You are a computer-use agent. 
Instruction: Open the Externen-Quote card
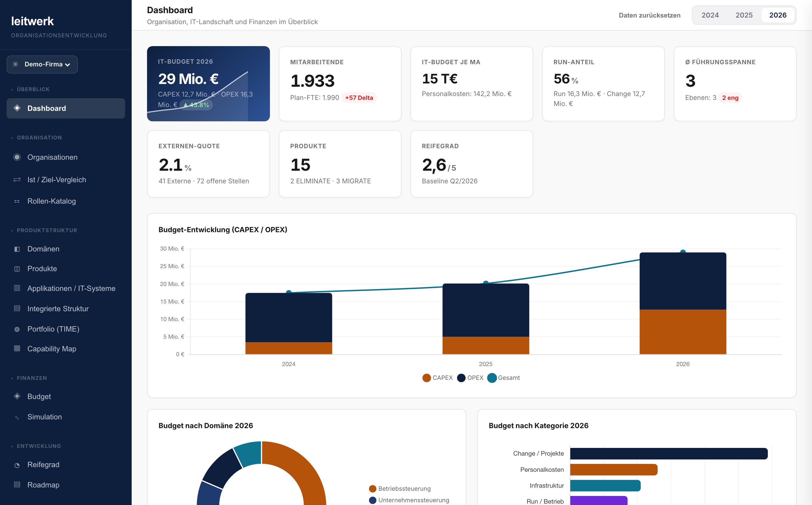(208, 164)
